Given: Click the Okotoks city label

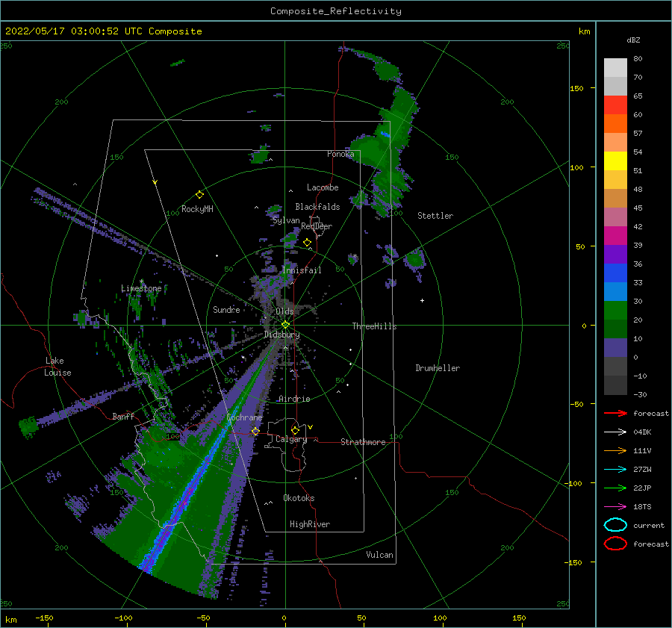Looking at the screenshot, I should (299, 498).
